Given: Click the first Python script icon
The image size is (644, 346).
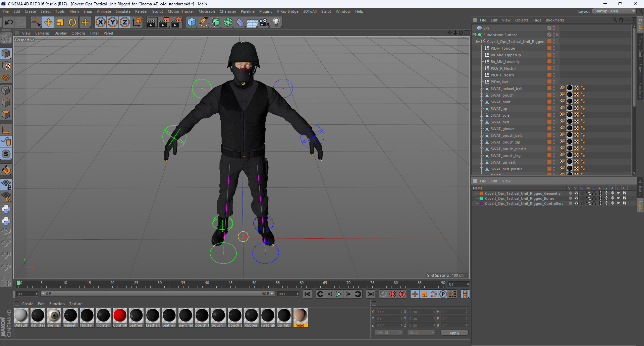Looking at the screenshot, I should click(6, 209).
